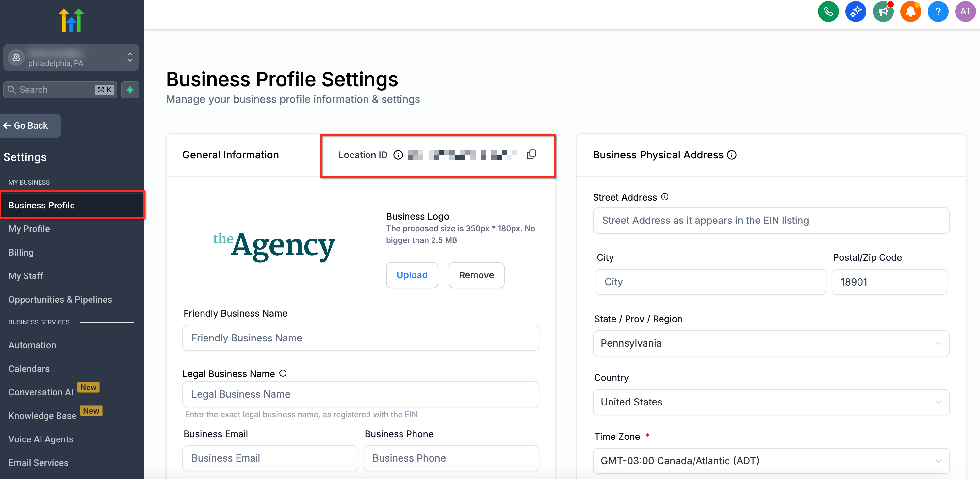Screen dimensions: 980x479
Task: Open the orange notifications bell
Action: (x=910, y=11)
